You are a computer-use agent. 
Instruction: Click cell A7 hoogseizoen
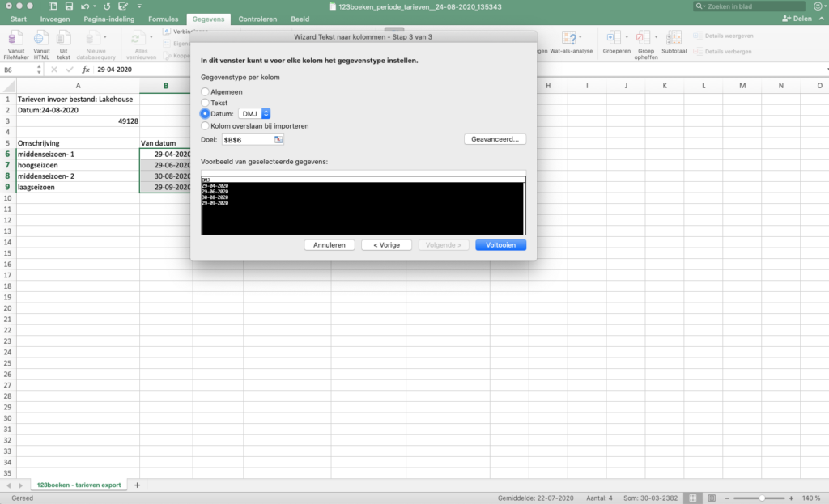click(78, 165)
